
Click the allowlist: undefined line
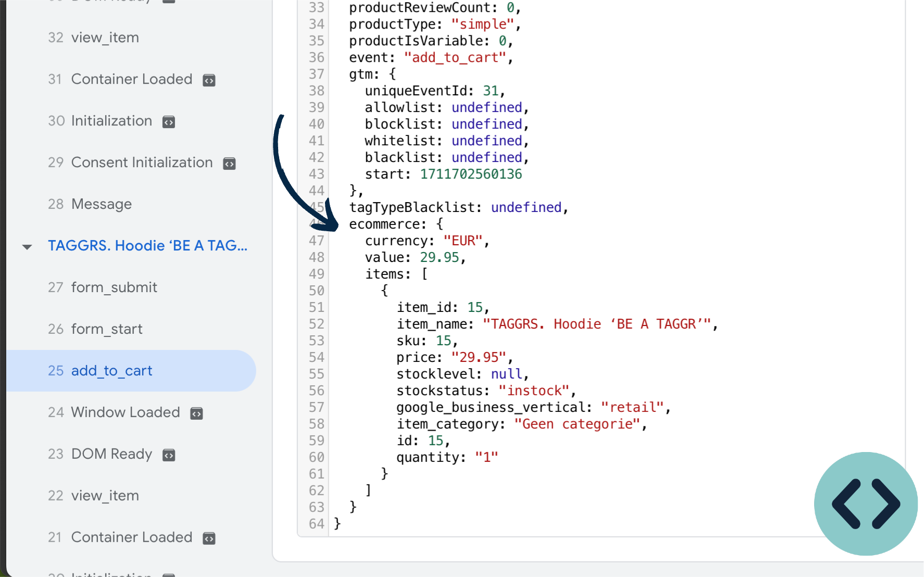pos(447,107)
